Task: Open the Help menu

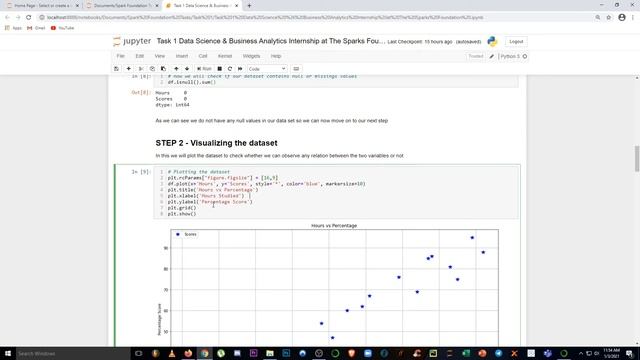Action: [276, 56]
